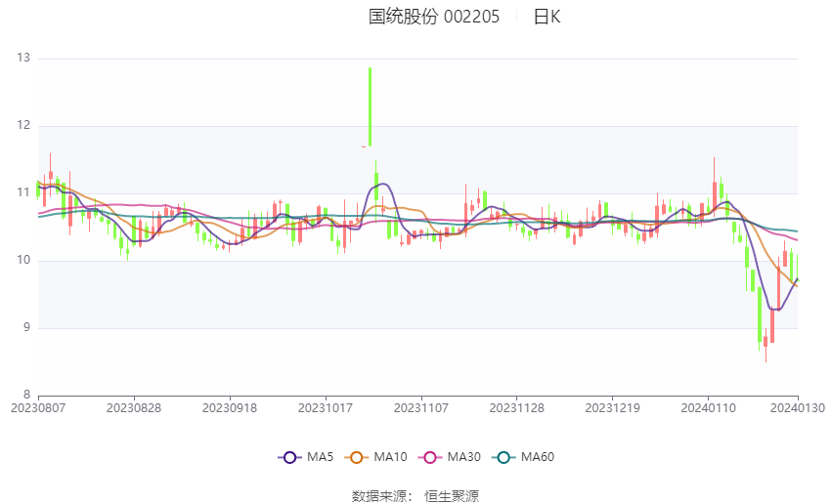Click the y-axis value 12
The height and width of the screenshot is (504, 831).
tap(23, 125)
